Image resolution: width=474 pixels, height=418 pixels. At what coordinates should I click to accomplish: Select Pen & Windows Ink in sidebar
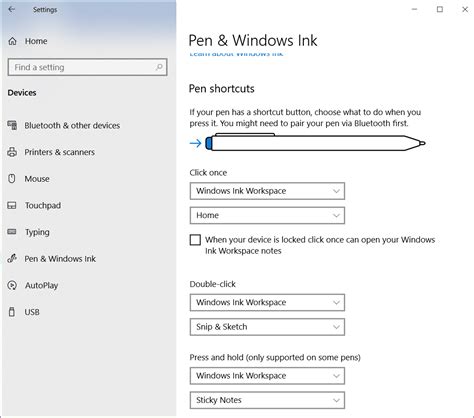[60, 259]
